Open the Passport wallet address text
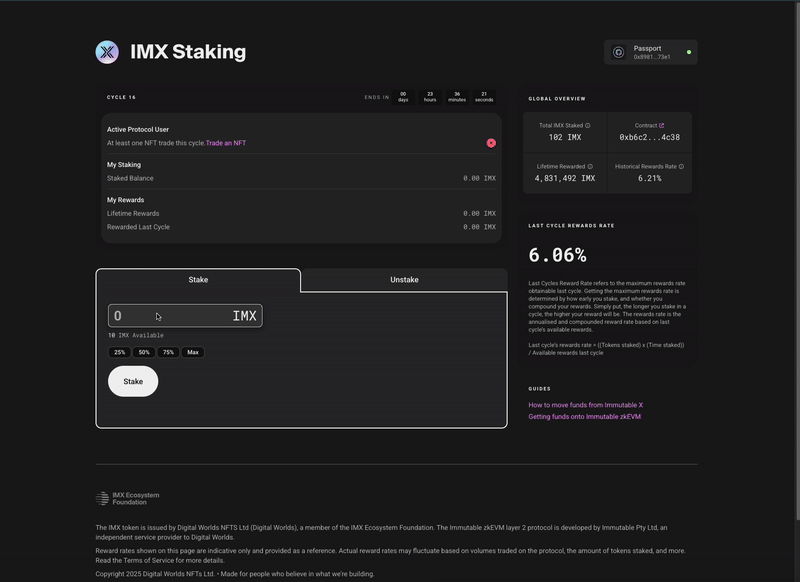Screen dimensions: 800x582 pyautogui.click(x=652, y=57)
